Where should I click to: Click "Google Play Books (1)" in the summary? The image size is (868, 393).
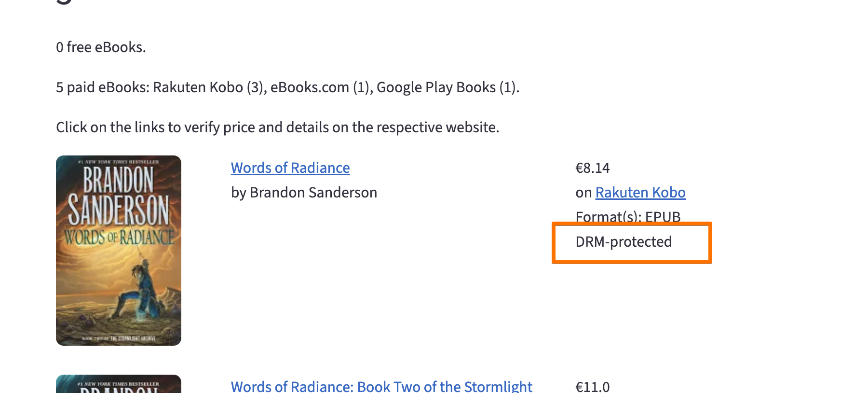coord(446,87)
